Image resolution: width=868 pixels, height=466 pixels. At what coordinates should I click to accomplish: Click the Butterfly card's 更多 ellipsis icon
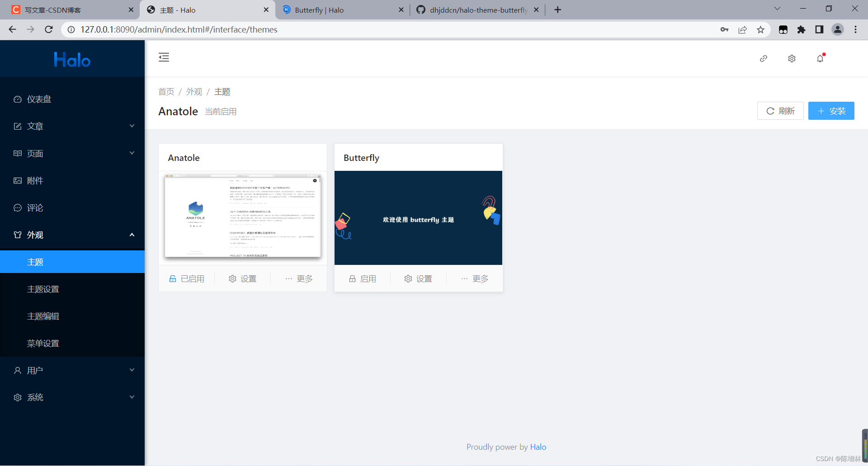464,279
